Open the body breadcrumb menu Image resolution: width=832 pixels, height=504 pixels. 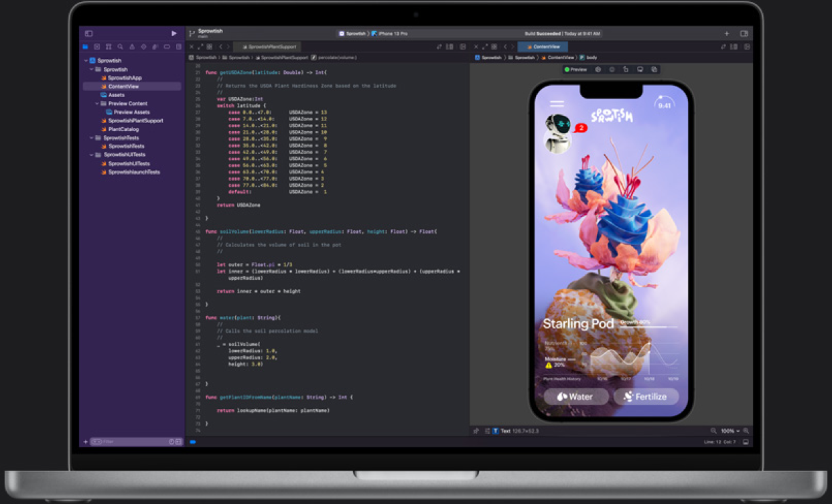click(588, 58)
